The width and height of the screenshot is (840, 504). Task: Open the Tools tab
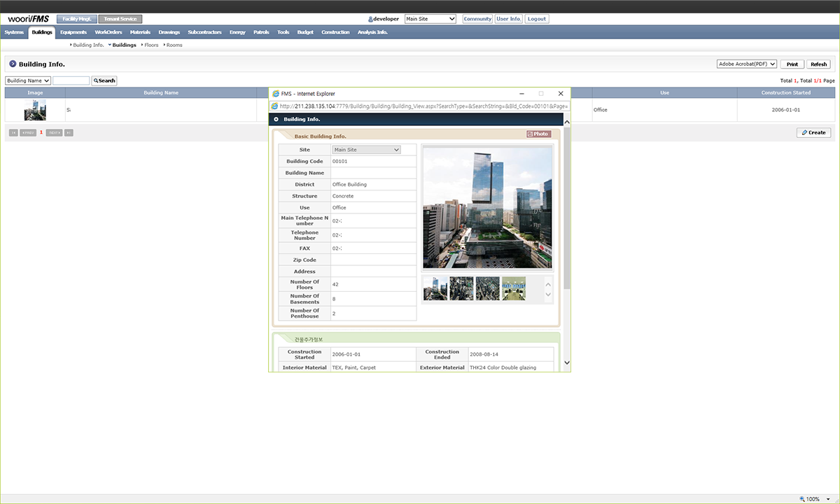tap(283, 32)
